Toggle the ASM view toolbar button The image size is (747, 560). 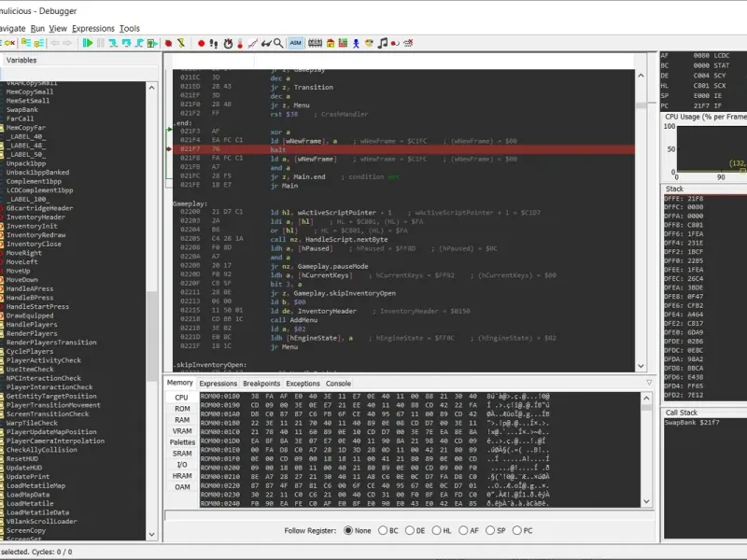pyautogui.click(x=295, y=43)
